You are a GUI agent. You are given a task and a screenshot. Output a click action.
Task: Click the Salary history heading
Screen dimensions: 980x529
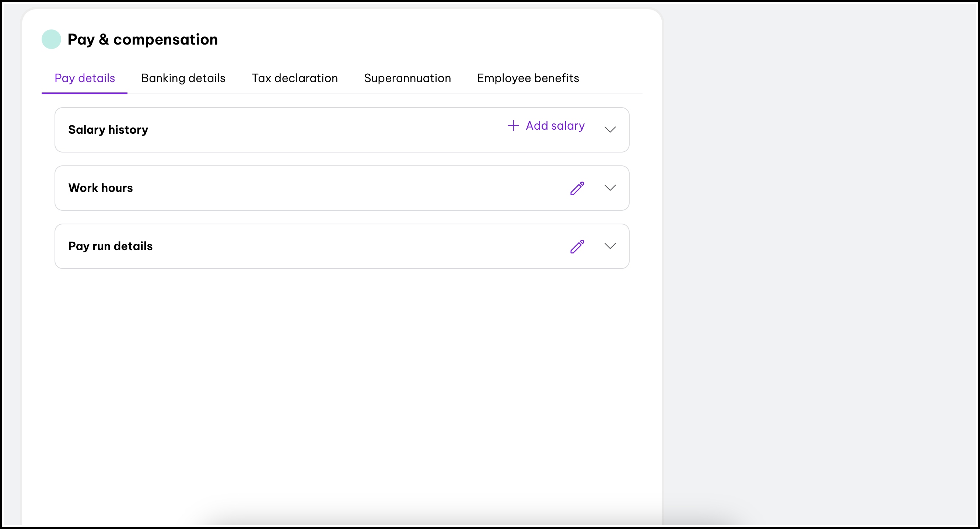pyautogui.click(x=108, y=130)
